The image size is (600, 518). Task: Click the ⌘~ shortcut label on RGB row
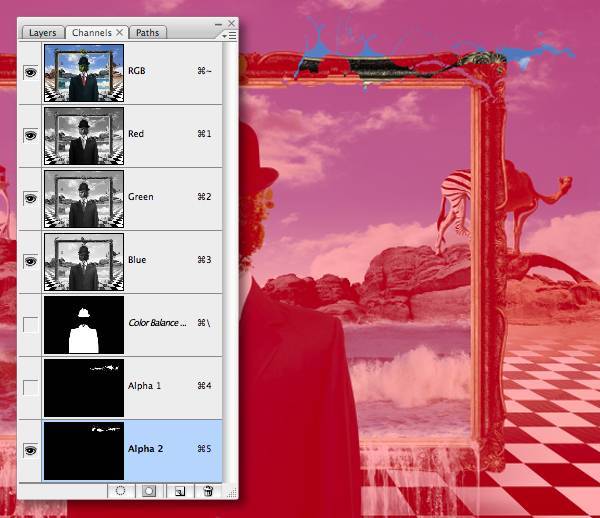[204, 71]
